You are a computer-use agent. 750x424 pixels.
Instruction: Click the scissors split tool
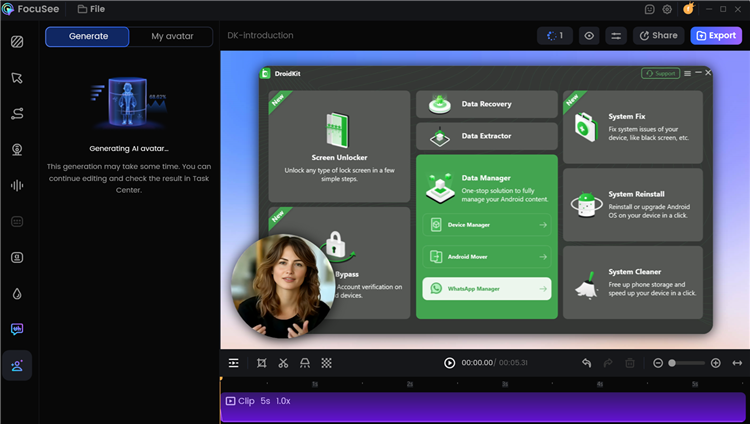283,363
